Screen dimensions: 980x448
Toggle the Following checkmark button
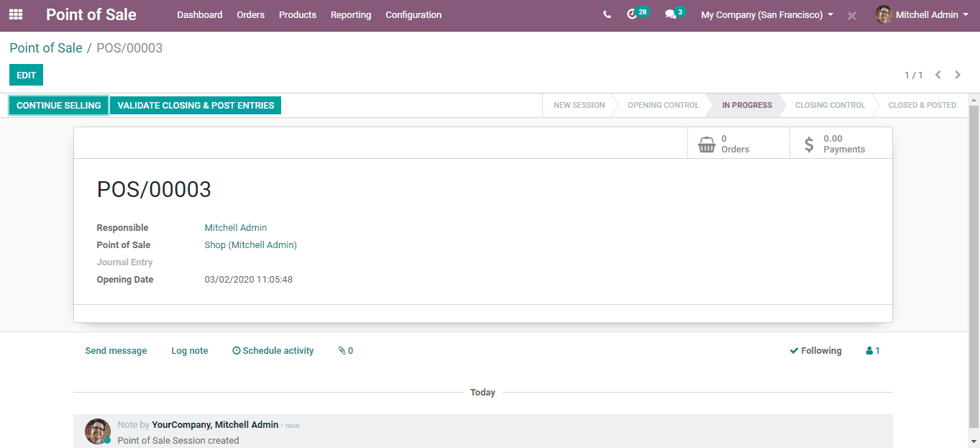pos(815,351)
